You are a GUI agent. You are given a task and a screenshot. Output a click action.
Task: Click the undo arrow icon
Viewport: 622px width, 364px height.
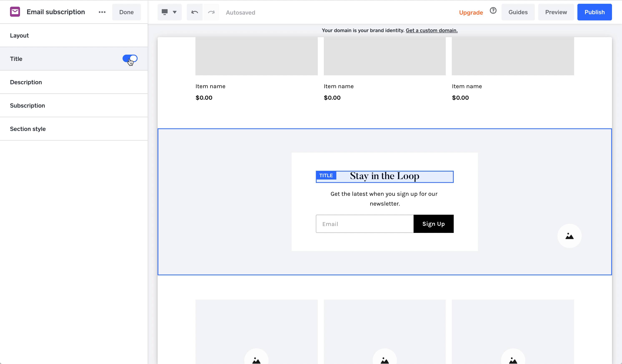[x=194, y=12]
